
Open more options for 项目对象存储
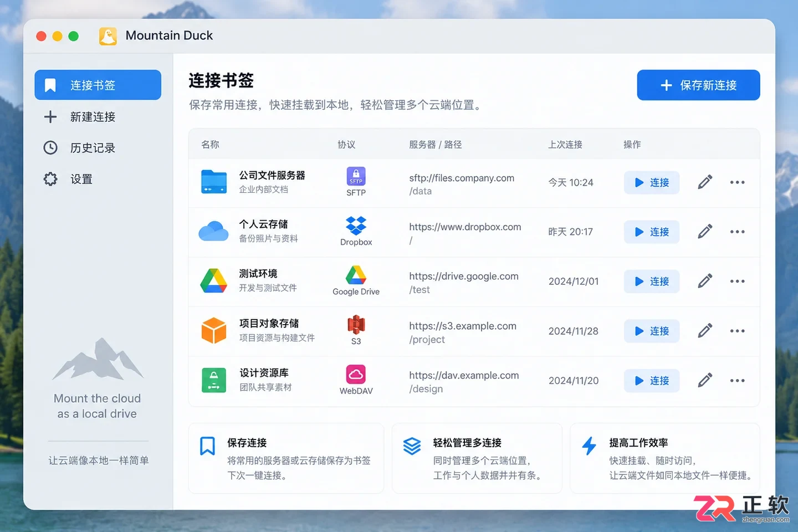(737, 331)
